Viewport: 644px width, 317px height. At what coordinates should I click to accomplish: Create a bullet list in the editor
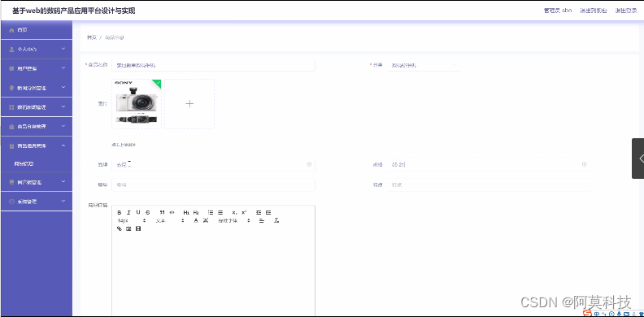220,212
